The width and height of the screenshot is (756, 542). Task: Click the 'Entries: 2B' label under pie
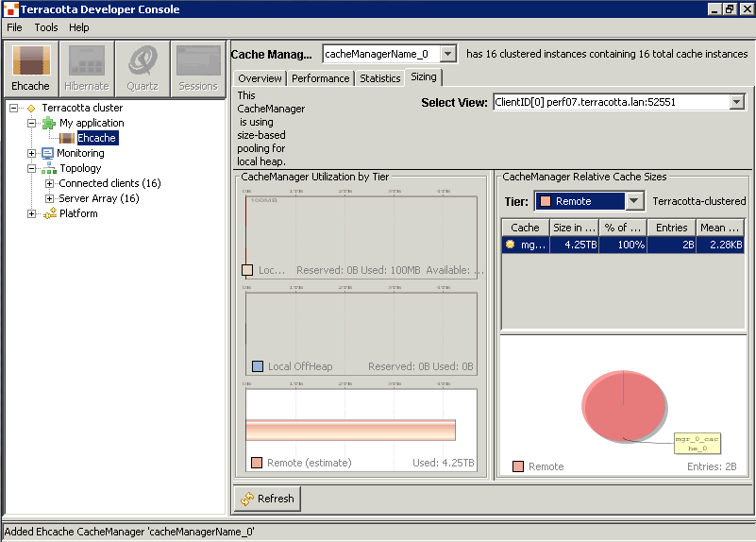tap(712, 466)
